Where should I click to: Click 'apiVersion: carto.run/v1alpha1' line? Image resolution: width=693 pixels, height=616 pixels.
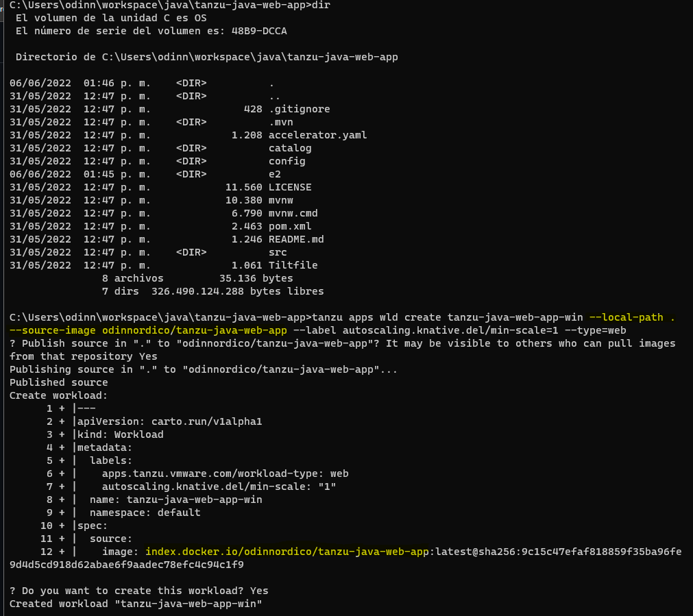click(x=170, y=421)
